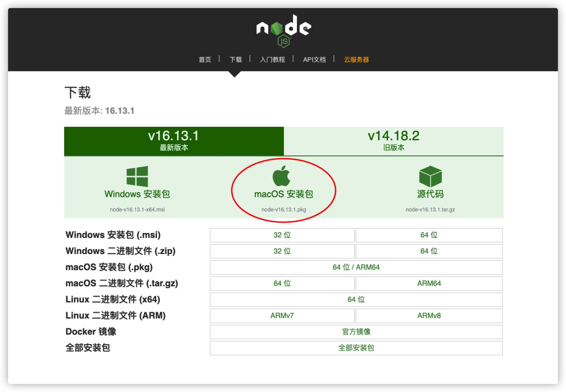The width and height of the screenshot is (566, 392).
Task: Switch to the v14.18.2 old version tab
Action: click(393, 141)
